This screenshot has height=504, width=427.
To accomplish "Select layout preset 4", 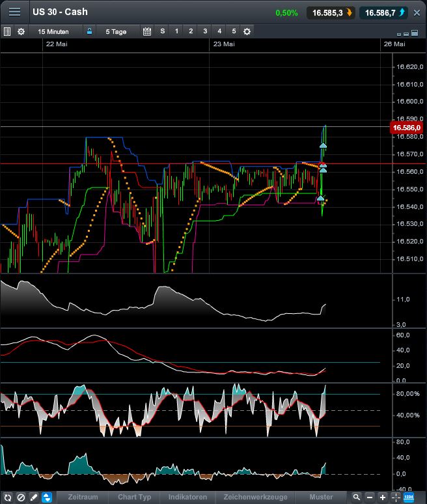I will 219,31.
